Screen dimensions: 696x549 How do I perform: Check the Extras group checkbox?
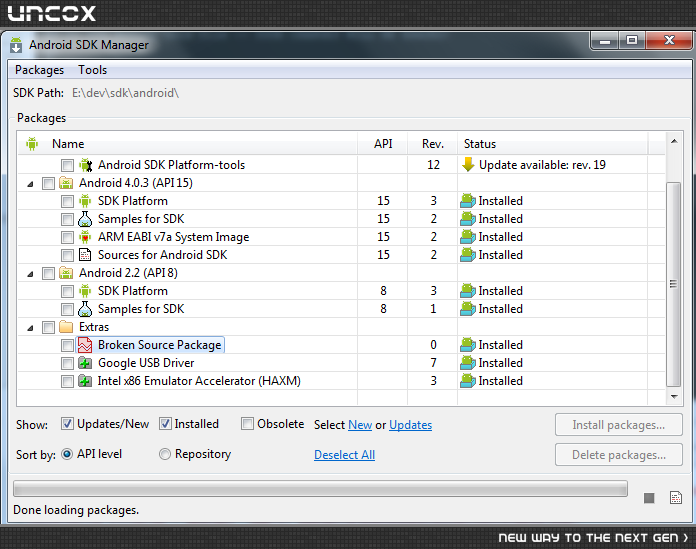click(48, 328)
